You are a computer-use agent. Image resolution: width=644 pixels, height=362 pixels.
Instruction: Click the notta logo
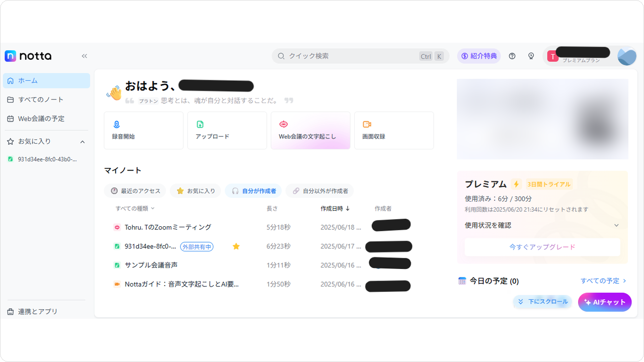28,56
